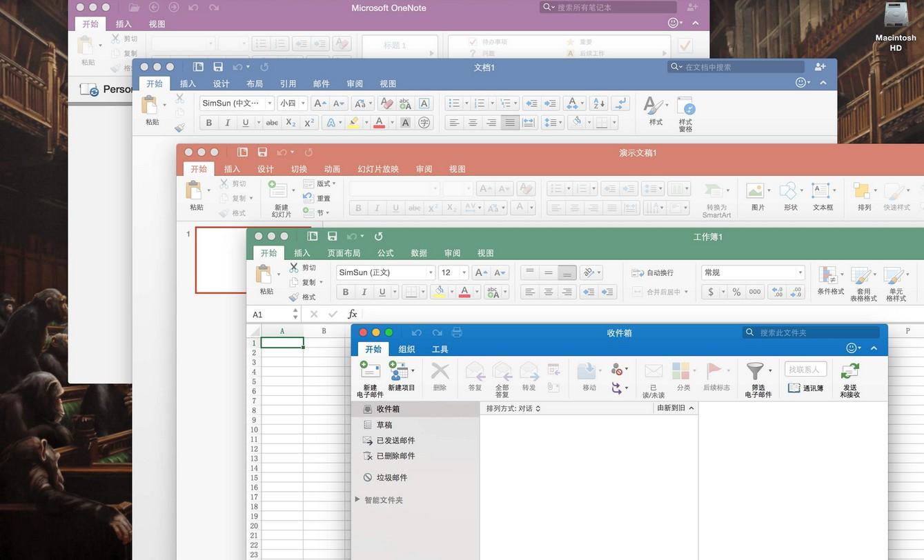
Task: Open the 引用 tab in Word
Action: click(288, 83)
